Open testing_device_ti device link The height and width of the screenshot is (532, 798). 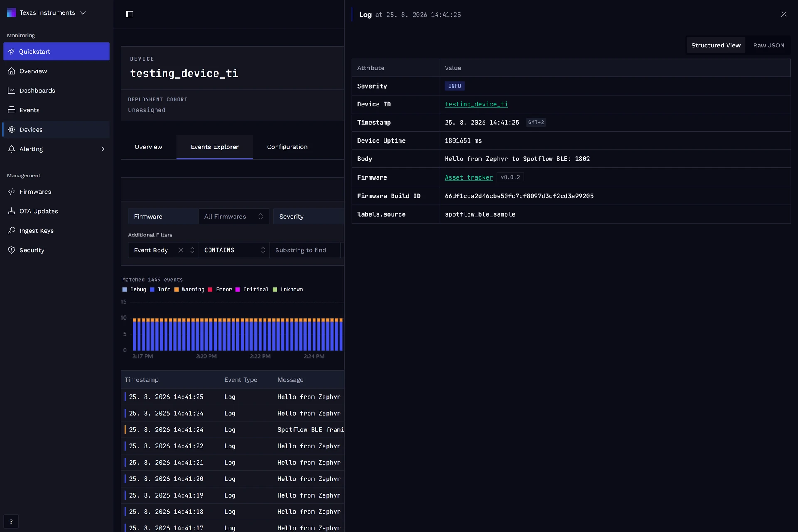(x=476, y=104)
